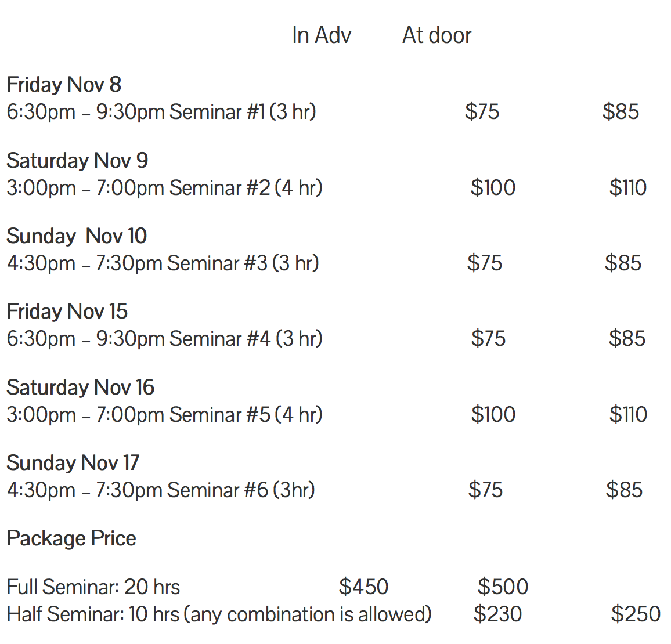The image size is (671, 644).
Task: Click the "In Adv" column header
Action: click(322, 36)
